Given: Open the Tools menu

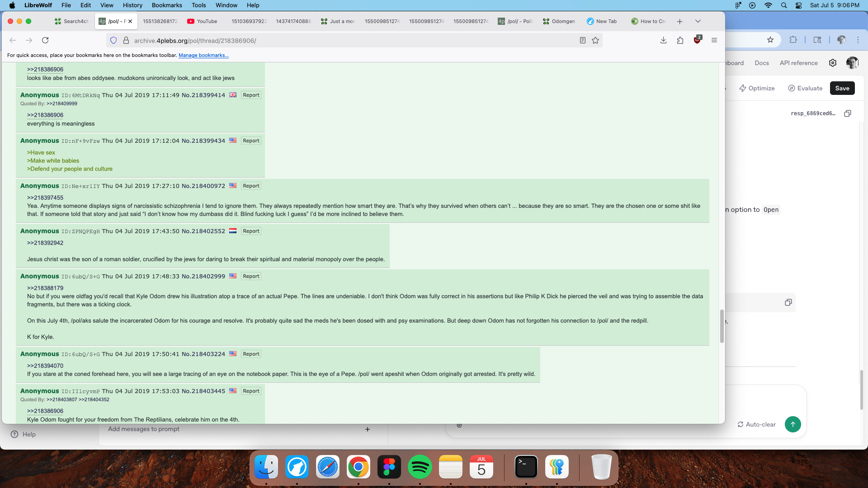Looking at the screenshot, I should [x=198, y=5].
